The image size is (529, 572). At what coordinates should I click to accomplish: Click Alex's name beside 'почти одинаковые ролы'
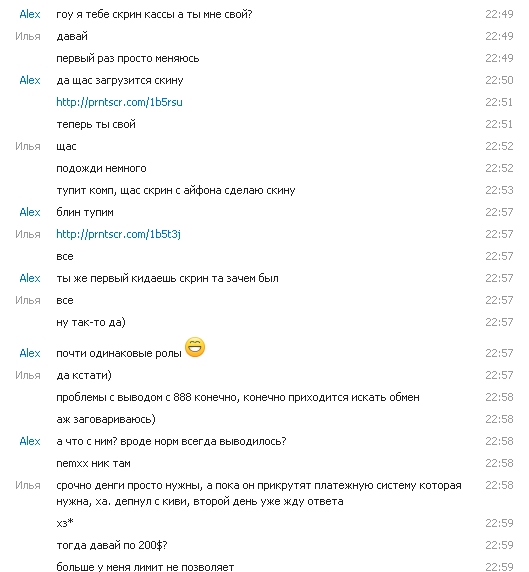tap(30, 353)
